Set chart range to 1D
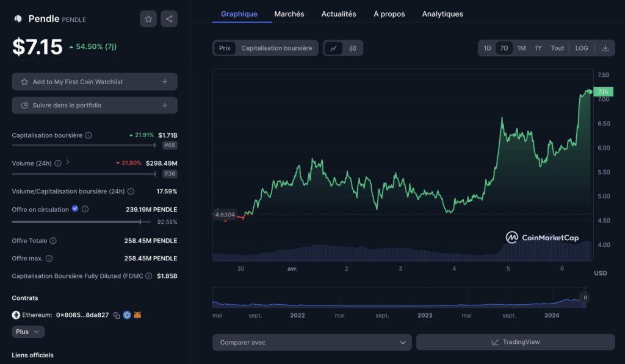The width and height of the screenshot is (625, 364). (487, 48)
